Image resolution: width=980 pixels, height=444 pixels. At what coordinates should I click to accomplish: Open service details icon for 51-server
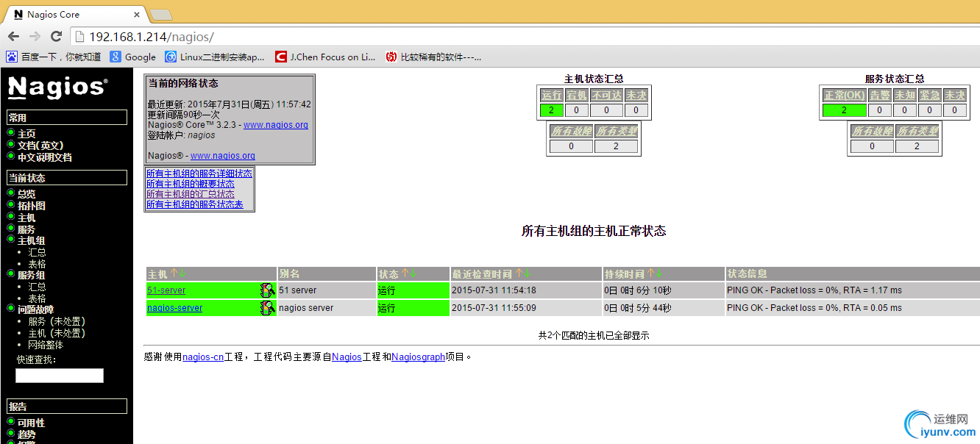coord(268,290)
